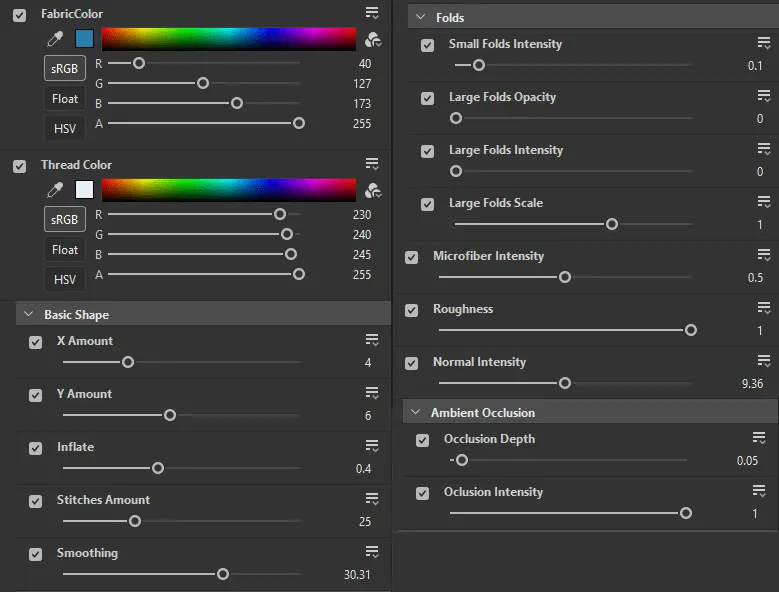The image size is (779, 592).
Task: Open the Thread Color palette icon
Action: click(373, 190)
